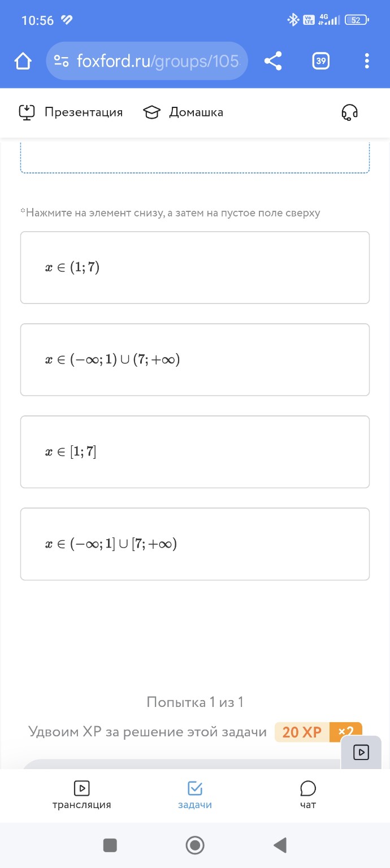The width and height of the screenshot is (390, 868).
Task: Switch to the задачи tab
Action: point(195,795)
